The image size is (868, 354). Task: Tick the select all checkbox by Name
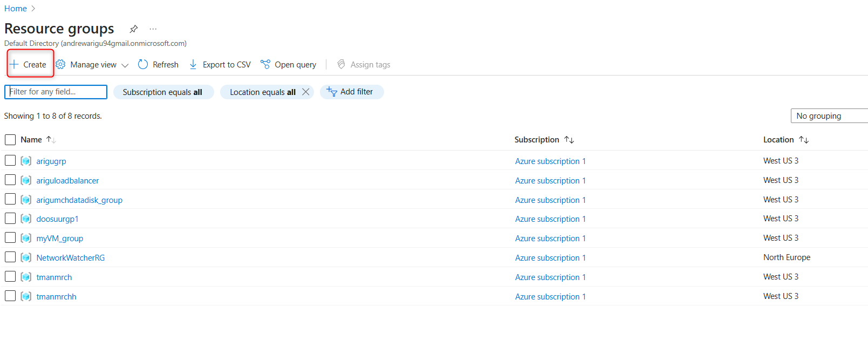10,140
